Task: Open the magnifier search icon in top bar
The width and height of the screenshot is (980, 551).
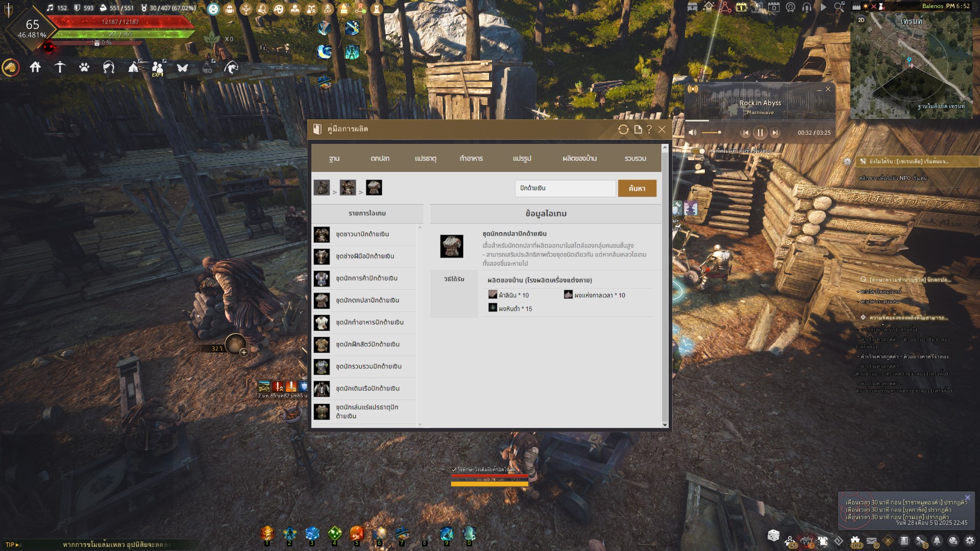Action: 840,7
